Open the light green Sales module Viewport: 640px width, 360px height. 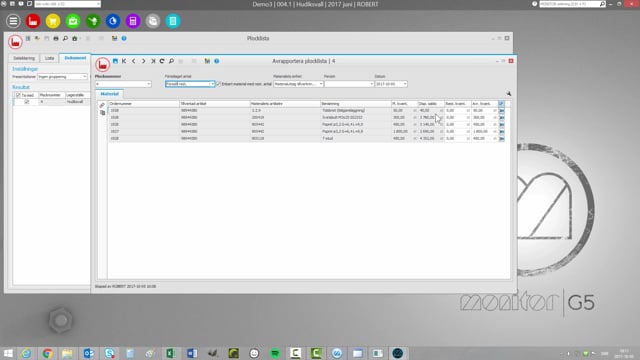pos(73,21)
